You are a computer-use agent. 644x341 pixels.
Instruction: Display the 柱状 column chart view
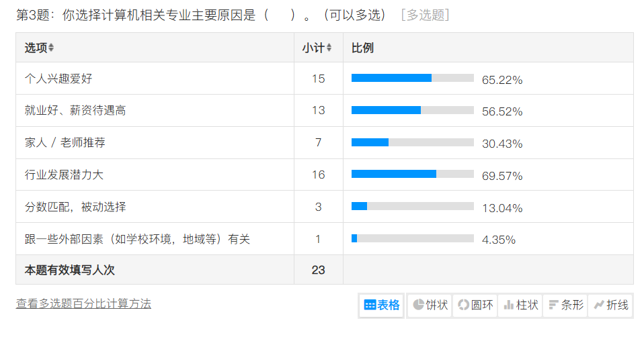tap(520, 305)
